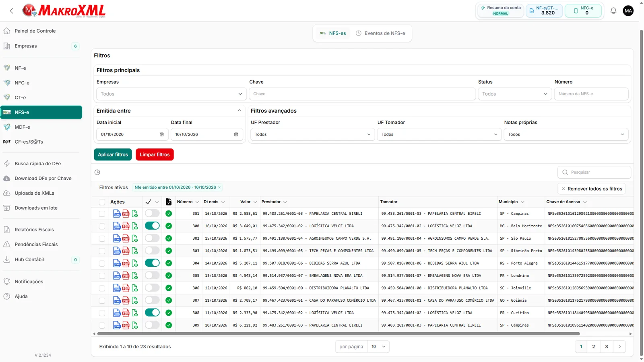
Task: Open PDF of nota 300
Action: 126,226
